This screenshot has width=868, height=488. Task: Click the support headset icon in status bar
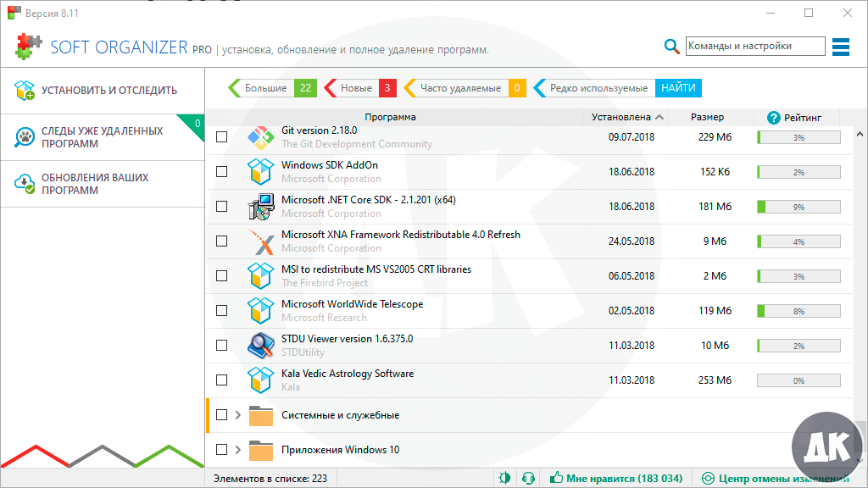(529, 478)
